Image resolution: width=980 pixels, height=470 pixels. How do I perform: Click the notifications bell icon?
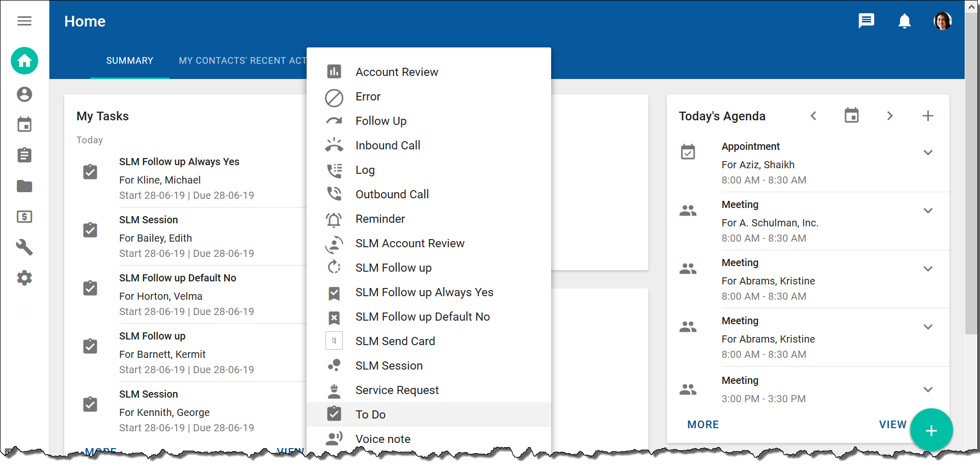coord(904,21)
